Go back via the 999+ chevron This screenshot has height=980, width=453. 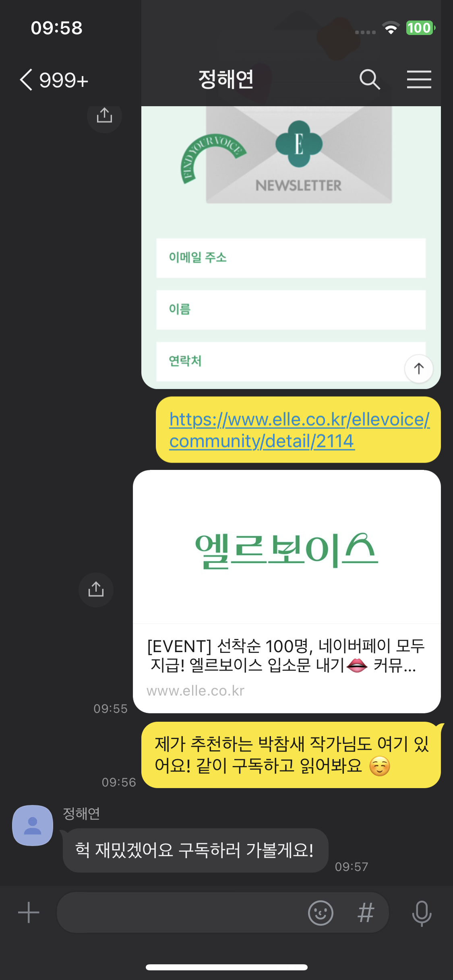point(54,80)
